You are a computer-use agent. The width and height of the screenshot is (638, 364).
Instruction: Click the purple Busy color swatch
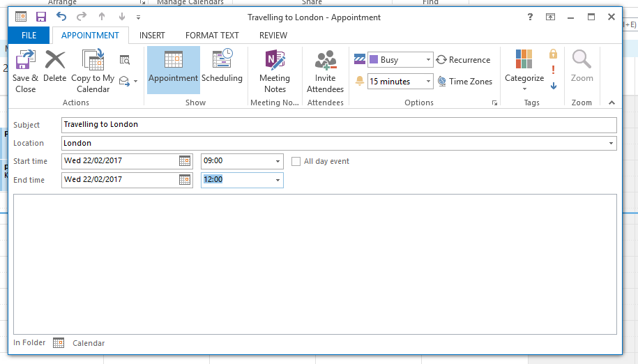[374, 59]
